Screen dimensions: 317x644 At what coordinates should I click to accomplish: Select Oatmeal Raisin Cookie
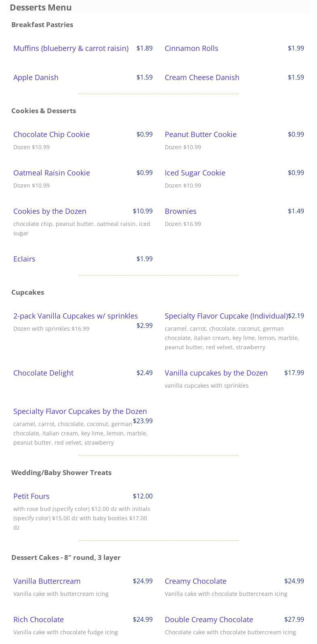point(51,173)
